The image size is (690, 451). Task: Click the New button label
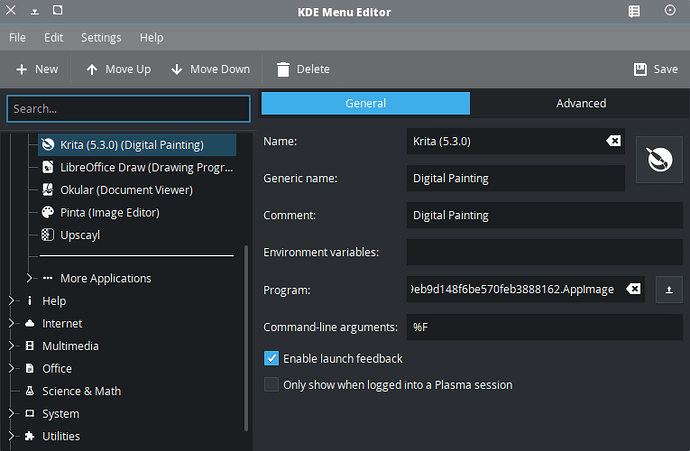coord(47,69)
